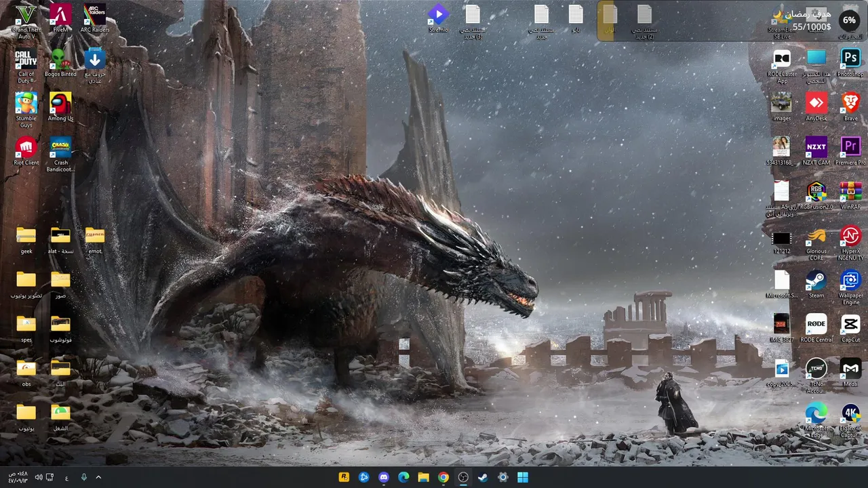Open File Explorer from the taskbar
Image resolution: width=868 pixels, height=488 pixels.
pos(423,477)
